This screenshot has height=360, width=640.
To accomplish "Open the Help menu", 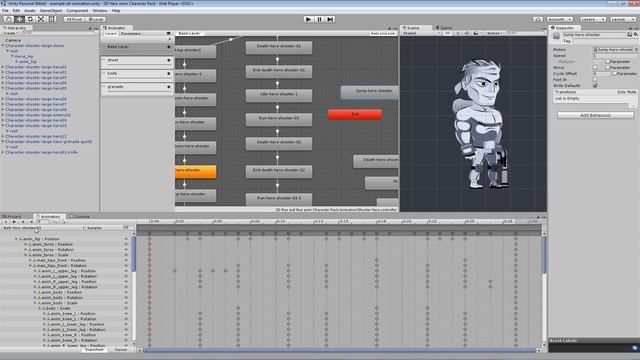I will coord(116,11).
